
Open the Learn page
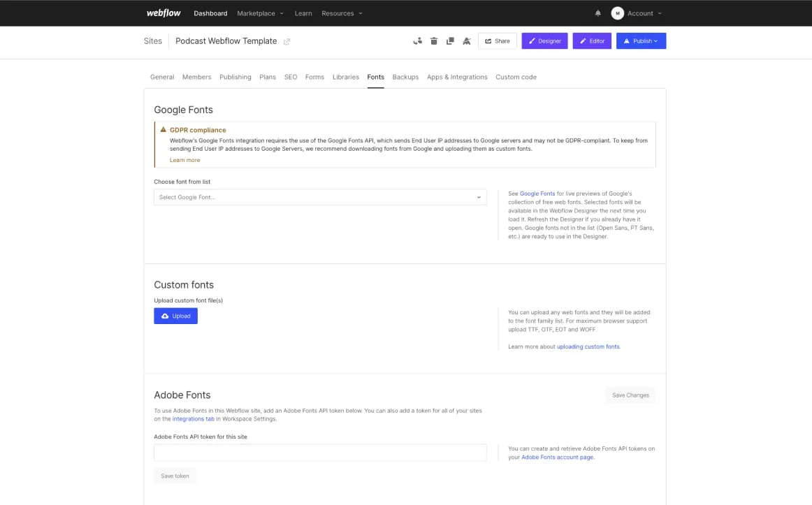(x=303, y=13)
